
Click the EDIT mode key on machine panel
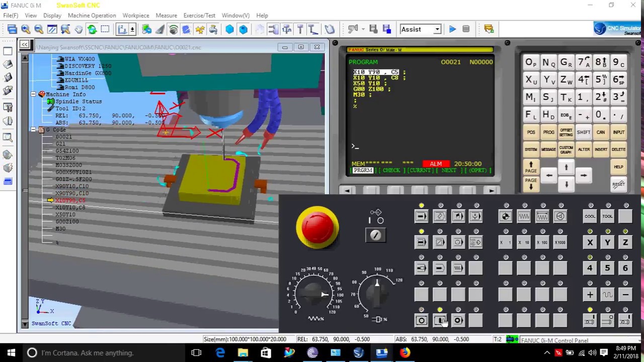[440, 216]
